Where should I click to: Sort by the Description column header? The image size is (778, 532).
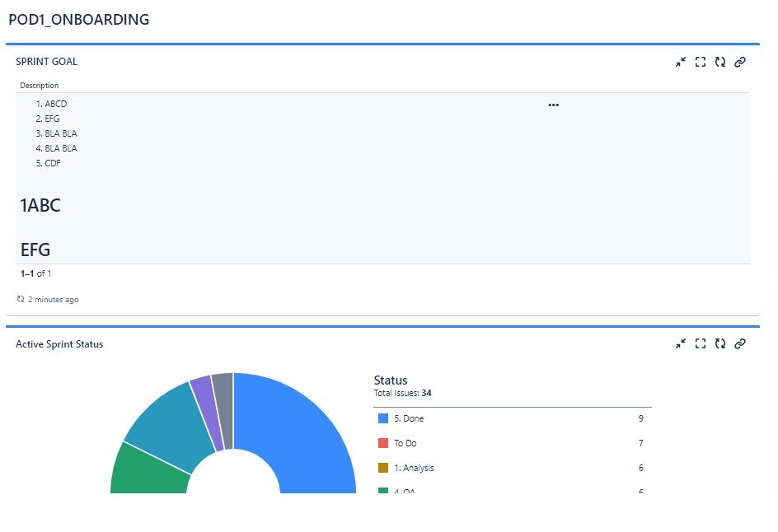(40, 86)
